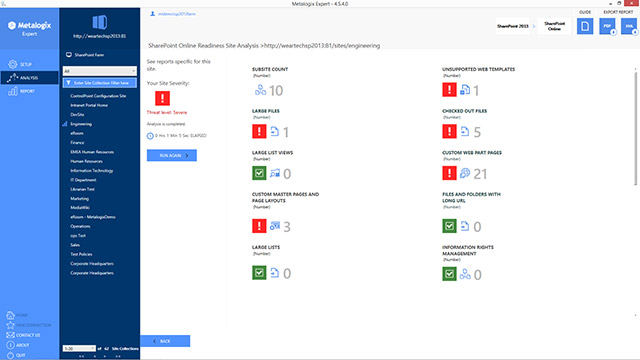Viewport: 640px width, 360px height.
Task: Select Engineering site collection
Action: (81, 124)
